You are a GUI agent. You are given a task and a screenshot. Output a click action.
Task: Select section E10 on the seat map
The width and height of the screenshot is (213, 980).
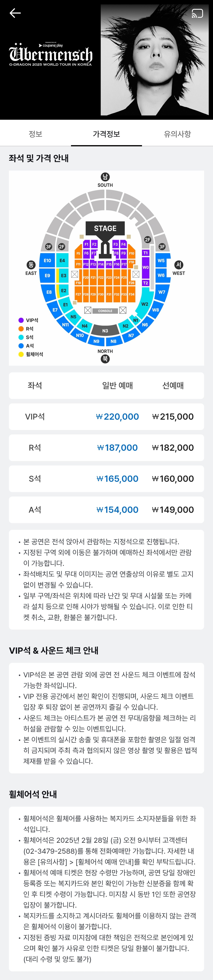47,261
